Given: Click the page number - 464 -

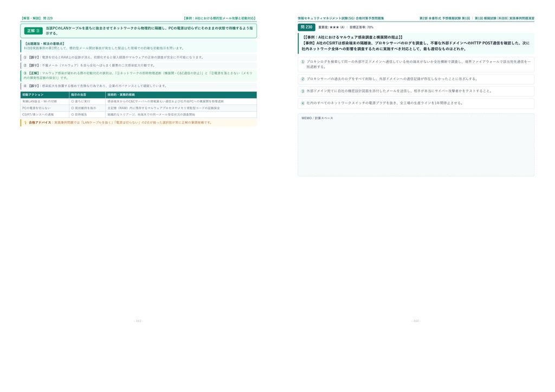Looking at the screenshot, I should click(416, 321).
